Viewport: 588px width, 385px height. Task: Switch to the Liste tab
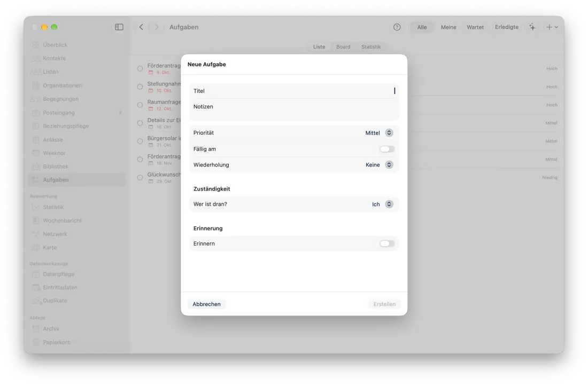coord(319,47)
